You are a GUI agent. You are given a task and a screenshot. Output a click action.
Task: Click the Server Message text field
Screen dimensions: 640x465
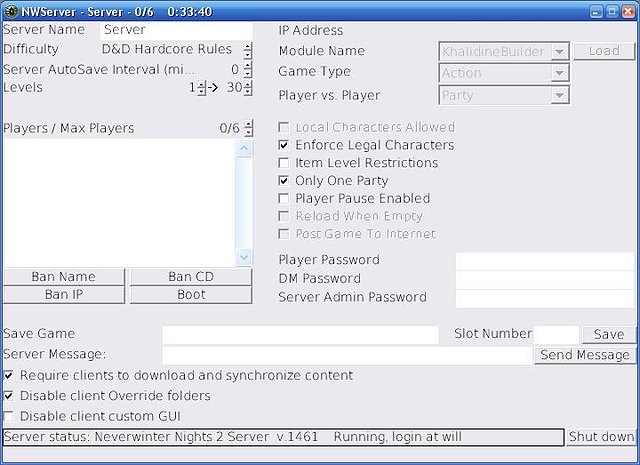click(348, 355)
